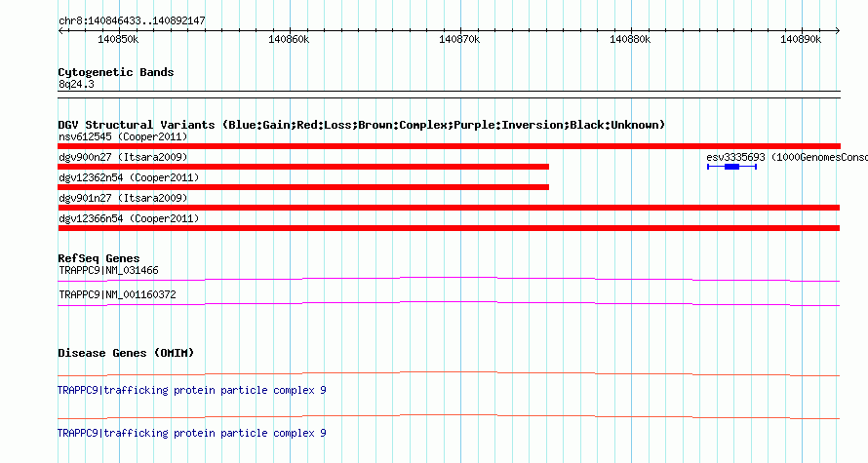The width and height of the screenshot is (868, 463).
Task: Open second TRAPPC9 trafficking protein OMIM link
Action: [x=191, y=433]
